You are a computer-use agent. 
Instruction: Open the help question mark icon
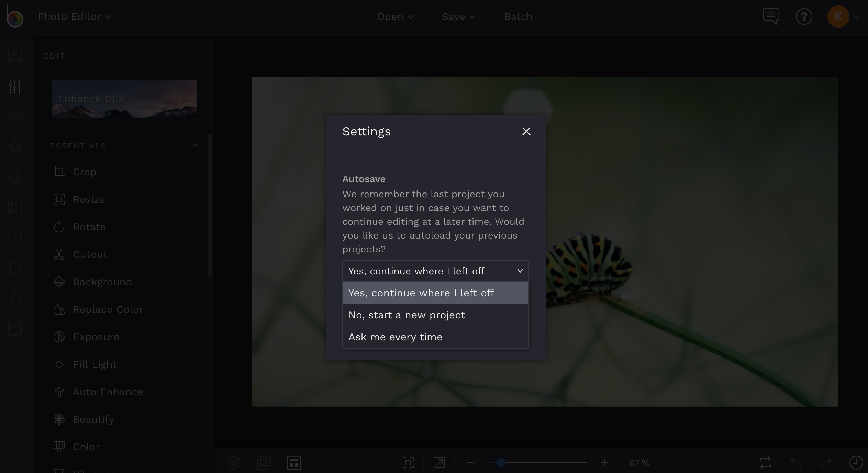(804, 16)
